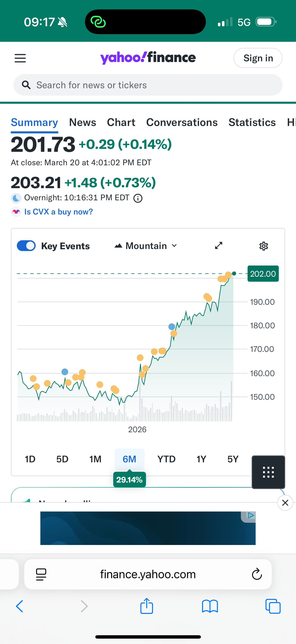The height and width of the screenshot is (644, 296).
Task: Select the 1D time range
Action: [x=30, y=459]
